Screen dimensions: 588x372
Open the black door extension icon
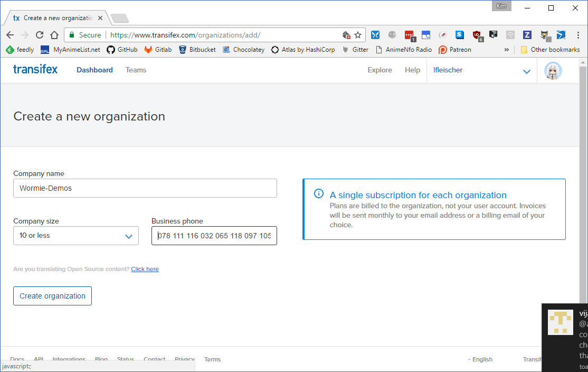[x=493, y=35]
